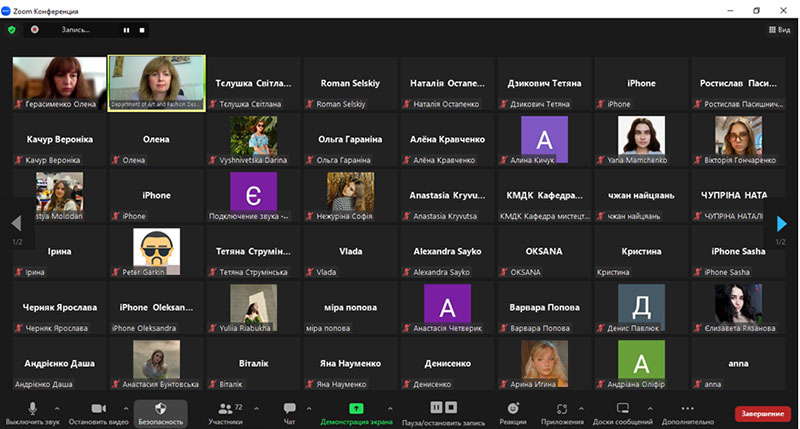Click the Варвара Попова participant tile
This screenshot has height=429, width=800.
tap(544, 308)
